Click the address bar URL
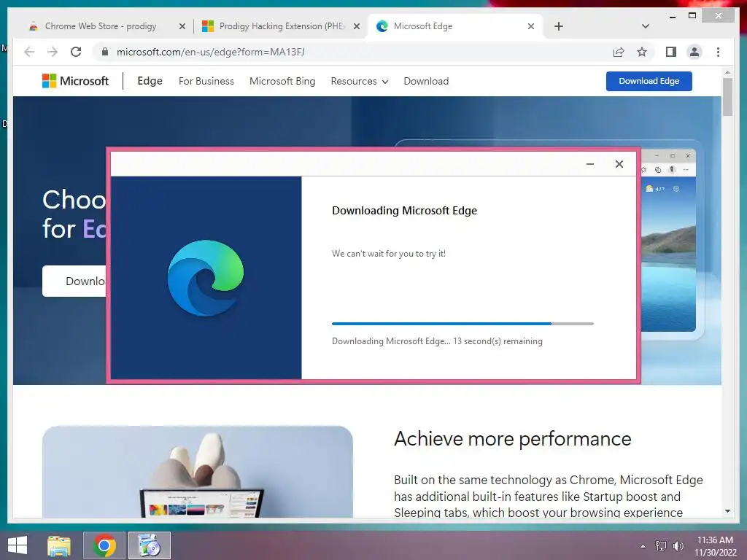This screenshot has width=747, height=560. [211, 52]
